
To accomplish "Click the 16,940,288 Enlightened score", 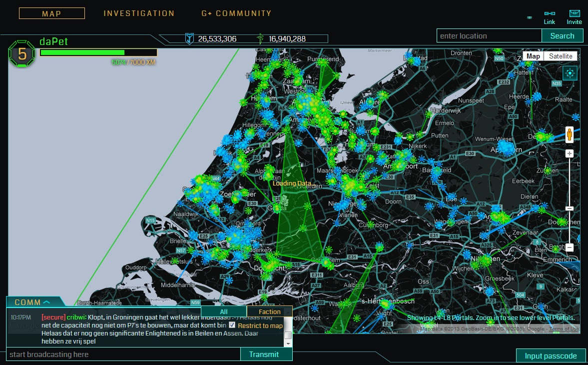I will 287,38.
